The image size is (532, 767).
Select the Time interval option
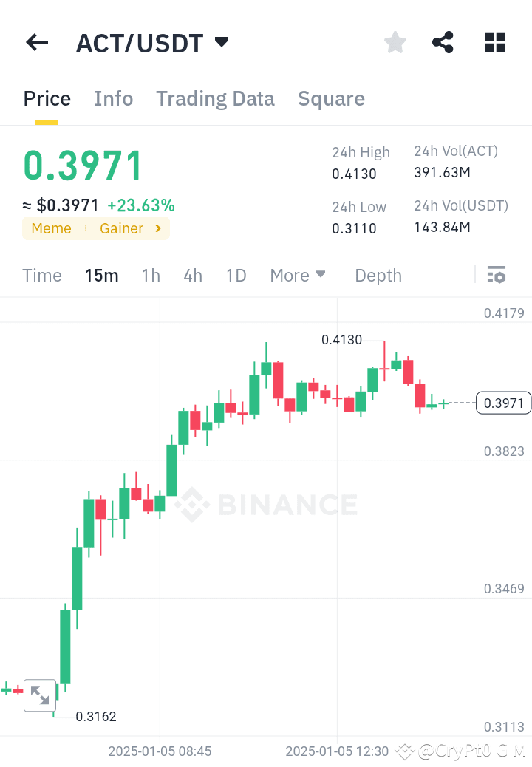coord(41,275)
